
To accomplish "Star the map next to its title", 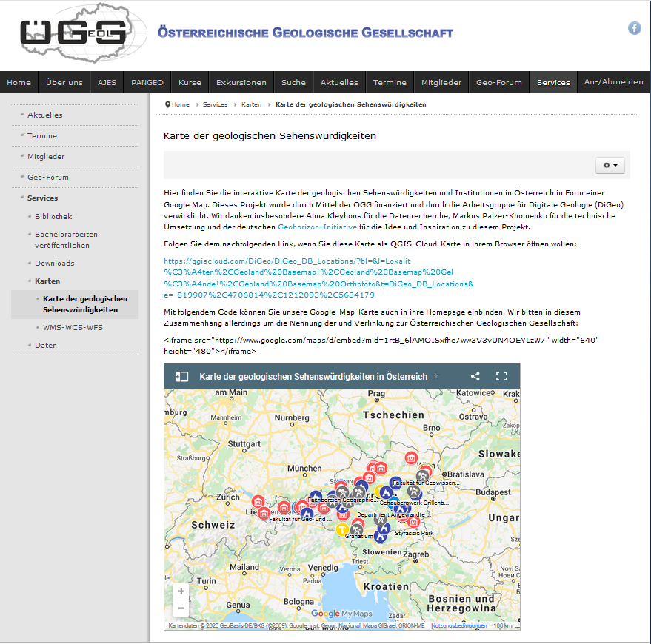I will (436, 376).
